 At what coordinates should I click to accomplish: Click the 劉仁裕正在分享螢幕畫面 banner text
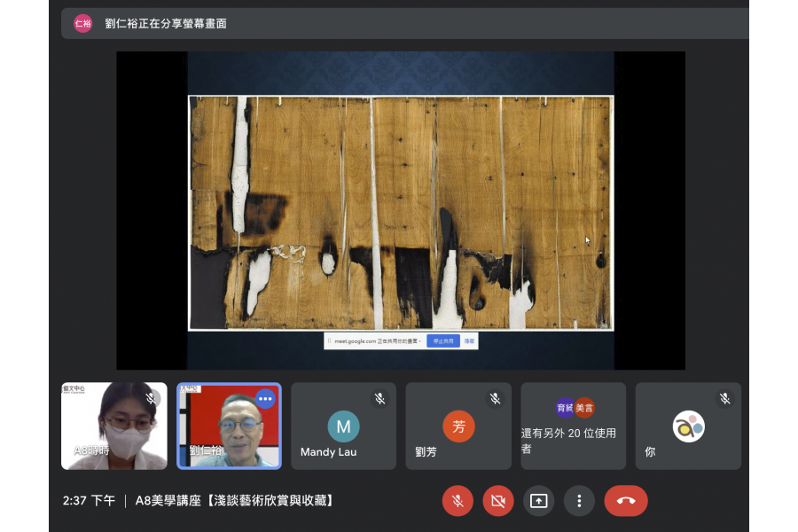(x=166, y=23)
